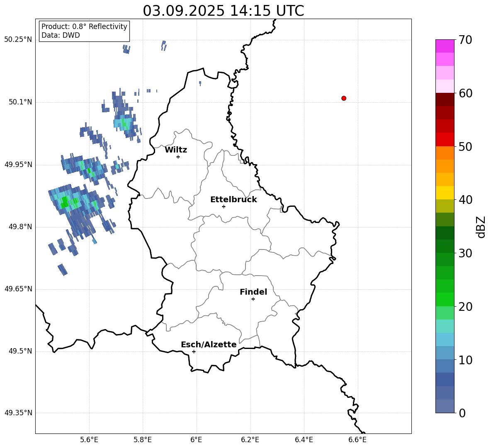
Task: Click the colorbar tick label 20
Action: tap(466, 307)
